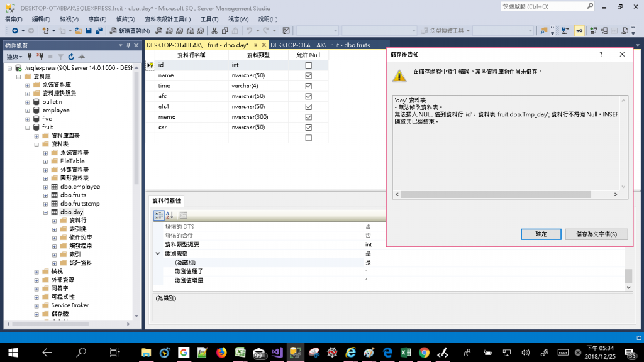Open the 工具(T) menu
Screen dimensions: 644x362
coord(209,19)
